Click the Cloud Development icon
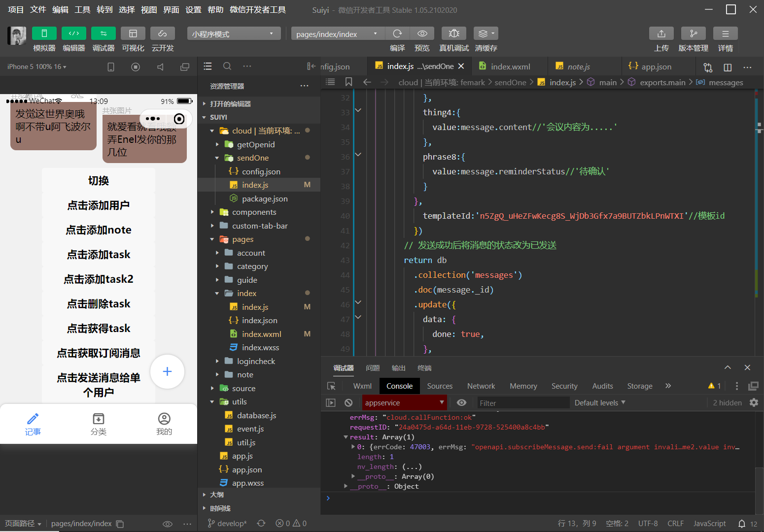Image resolution: width=764 pixels, height=532 pixels. (162, 33)
